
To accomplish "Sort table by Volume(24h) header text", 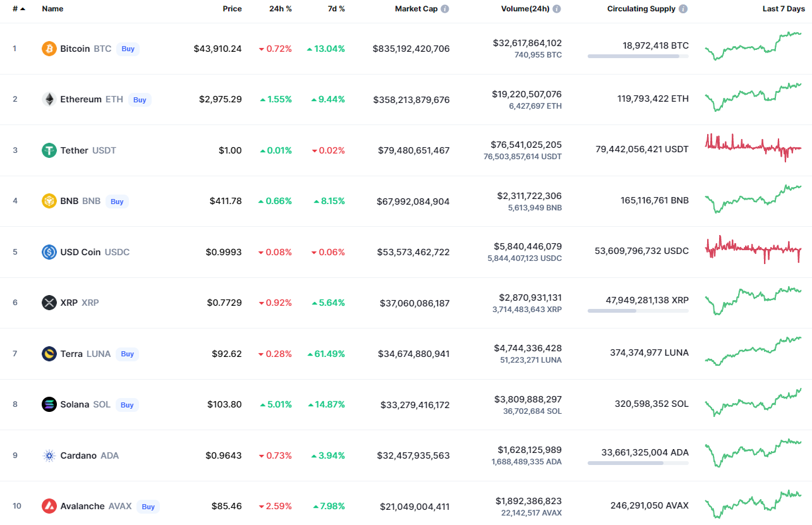I will (525, 9).
